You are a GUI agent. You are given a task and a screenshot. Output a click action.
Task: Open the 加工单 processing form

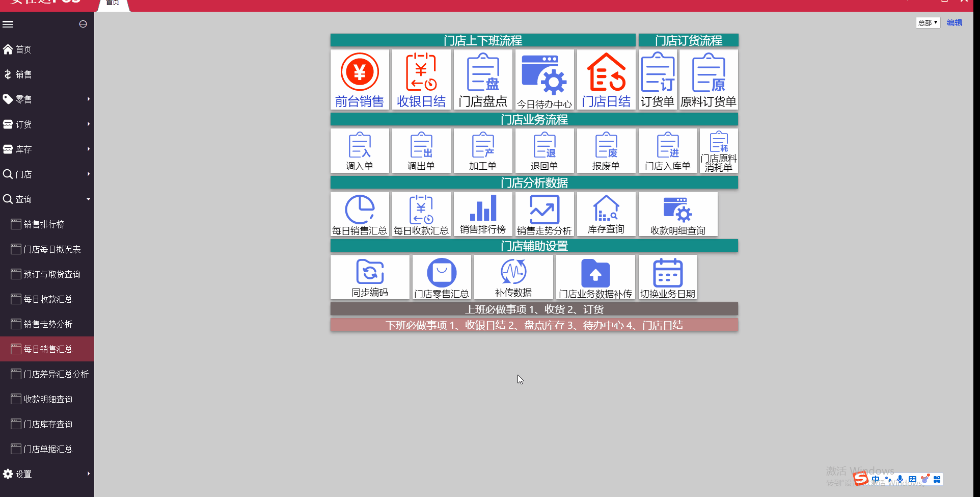[483, 151]
